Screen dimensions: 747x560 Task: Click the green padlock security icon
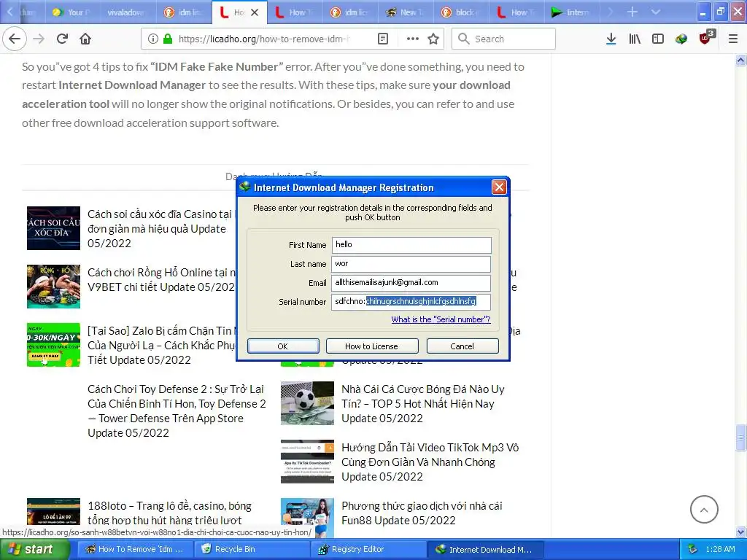point(168,39)
